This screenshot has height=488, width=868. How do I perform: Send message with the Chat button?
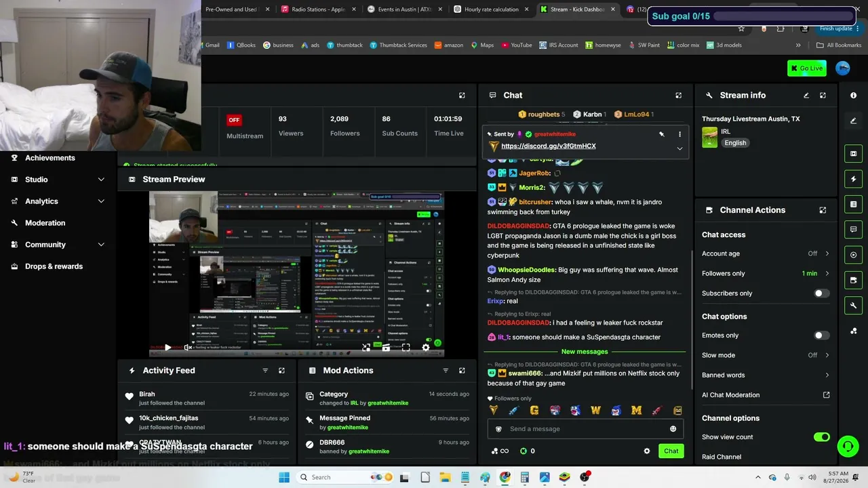tap(671, 451)
